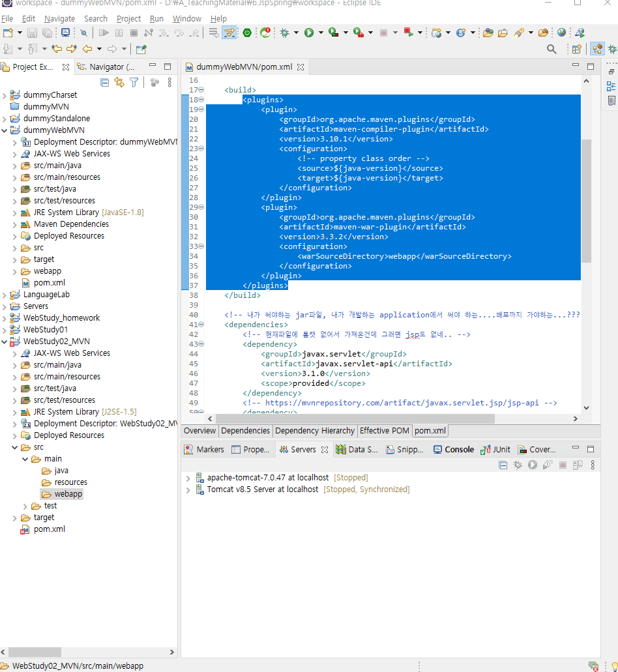
Task: Click the Debug bug toolbar icon
Action: tap(285, 33)
